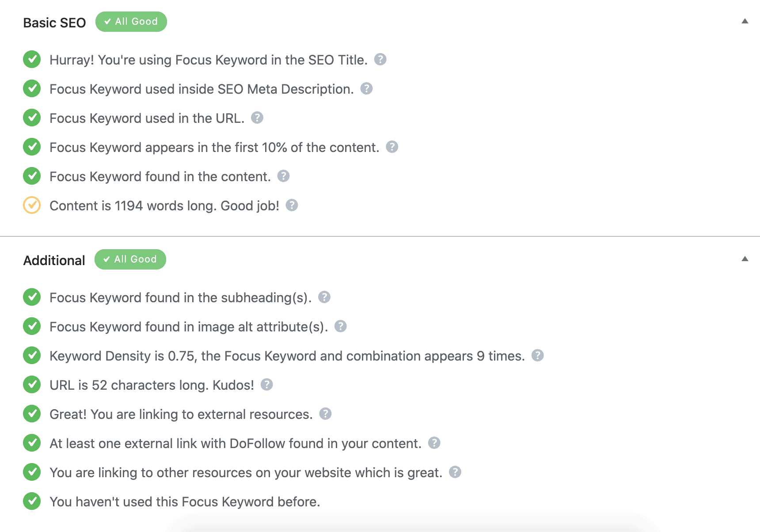Open help for image alt attribute check
The width and height of the screenshot is (760, 532).
(340, 327)
